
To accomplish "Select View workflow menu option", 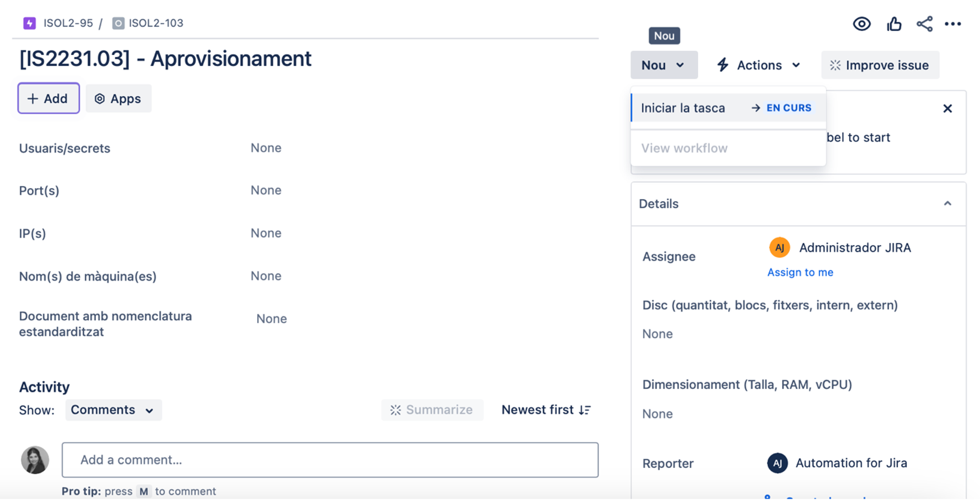I will [x=684, y=148].
